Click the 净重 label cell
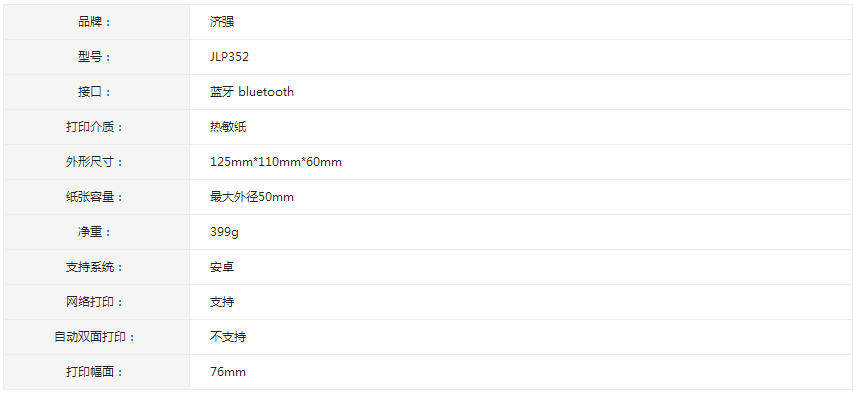Image resolution: width=858 pixels, height=399 pixels. coord(96,232)
